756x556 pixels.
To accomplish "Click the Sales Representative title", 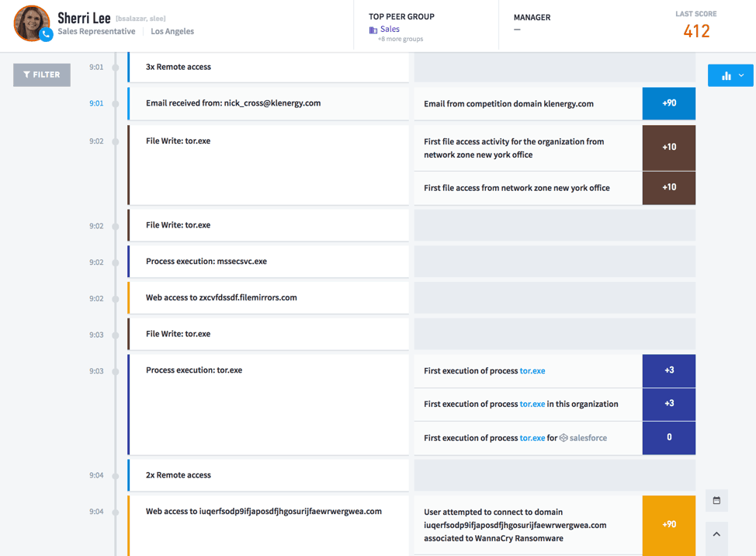I will pyautogui.click(x=96, y=31).
